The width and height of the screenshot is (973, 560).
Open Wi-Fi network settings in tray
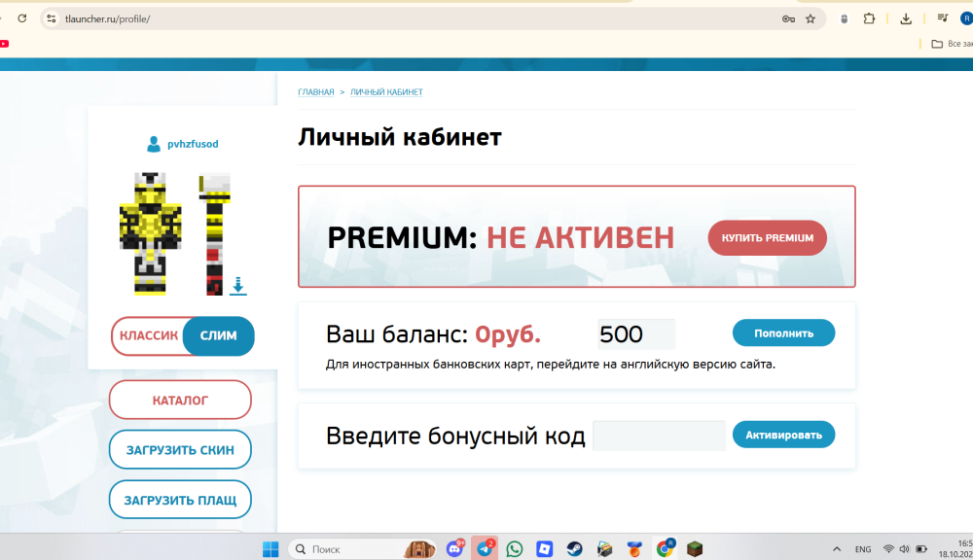tap(888, 549)
